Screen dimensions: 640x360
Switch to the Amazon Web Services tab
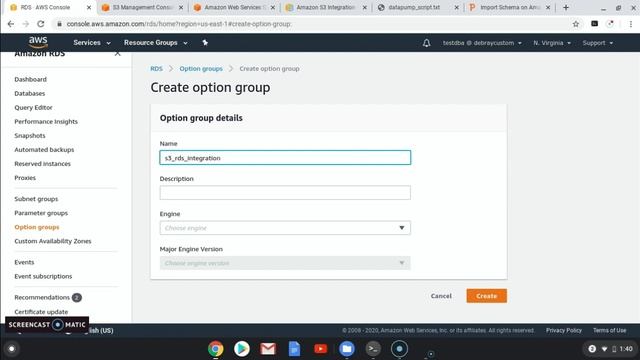pos(235,7)
